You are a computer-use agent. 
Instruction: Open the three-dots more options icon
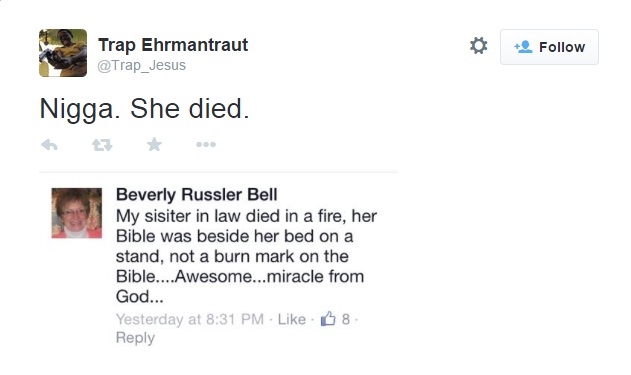[206, 144]
